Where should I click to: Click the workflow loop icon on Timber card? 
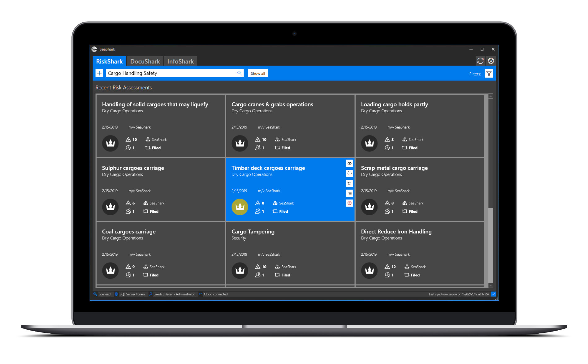coord(349,183)
